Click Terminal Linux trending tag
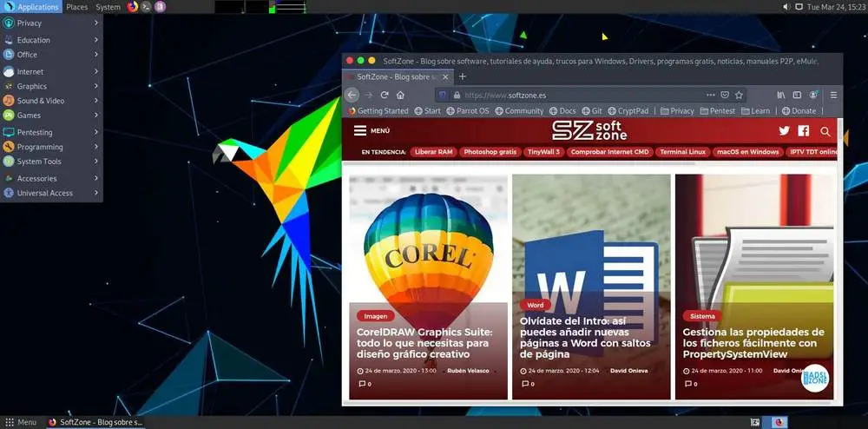 [682, 152]
